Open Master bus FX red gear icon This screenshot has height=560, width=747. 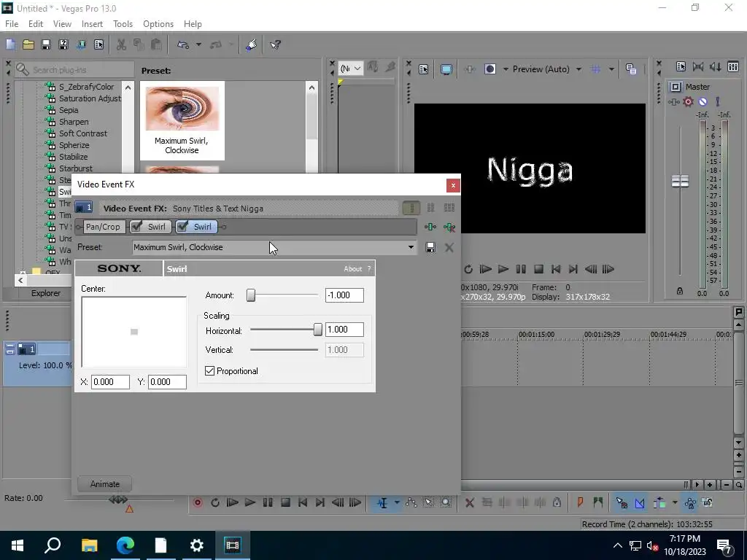click(x=688, y=101)
